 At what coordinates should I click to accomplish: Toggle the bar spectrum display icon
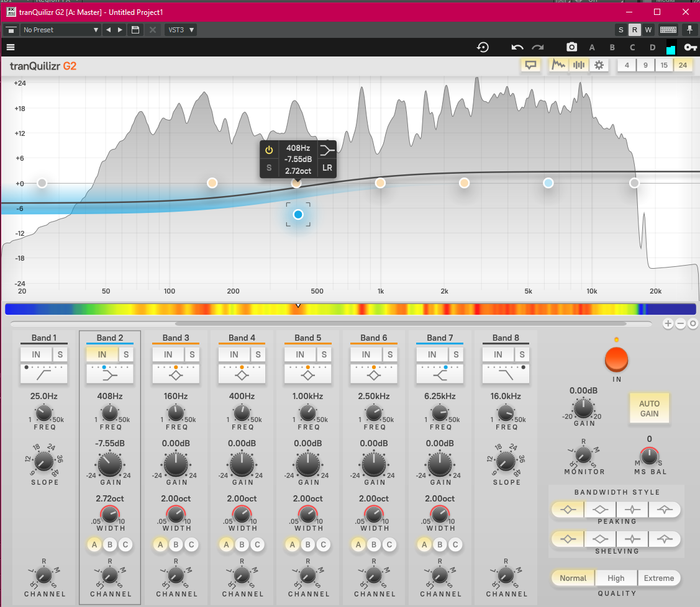coord(579,65)
